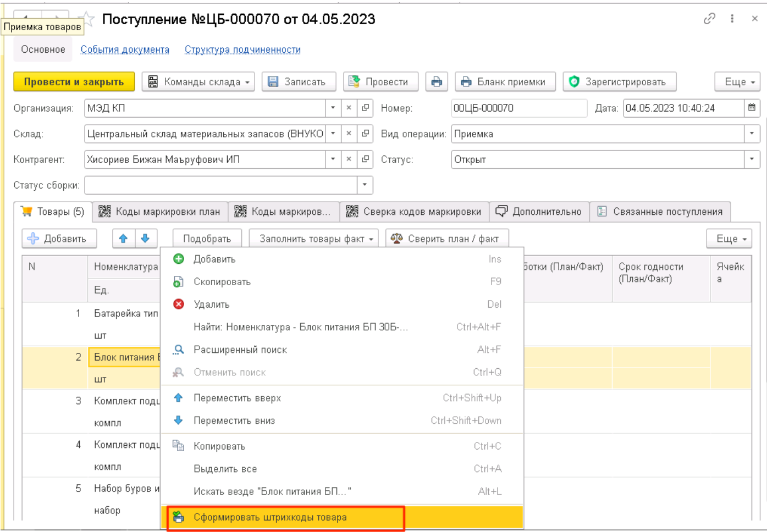Choose Удалить in the context menu

[x=341, y=304]
